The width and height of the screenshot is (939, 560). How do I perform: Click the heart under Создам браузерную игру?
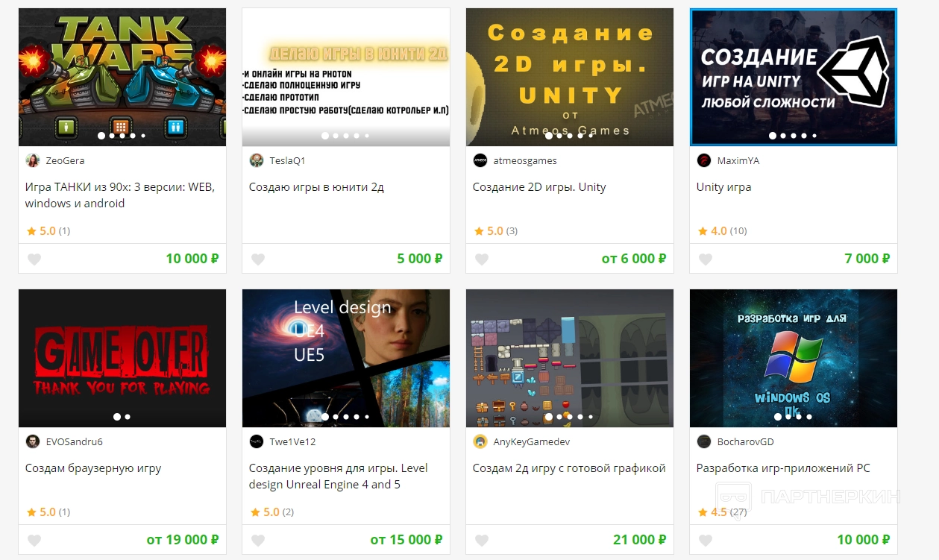tap(34, 541)
